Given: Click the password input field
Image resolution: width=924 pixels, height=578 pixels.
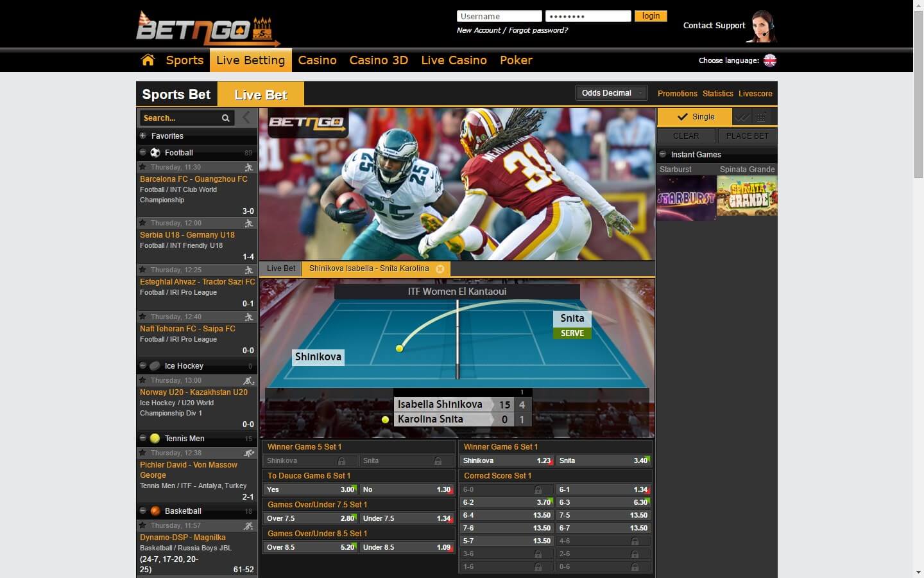Looking at the screenshot, I should tap(588, 16).
